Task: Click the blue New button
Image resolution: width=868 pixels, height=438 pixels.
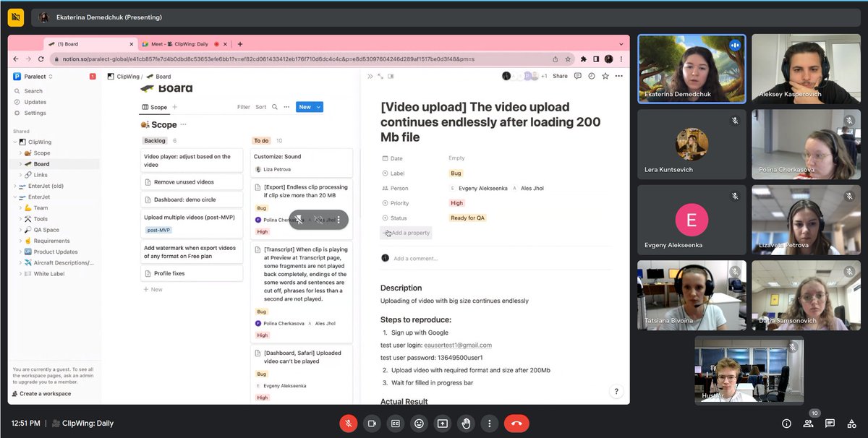Action: coord(305,107)
